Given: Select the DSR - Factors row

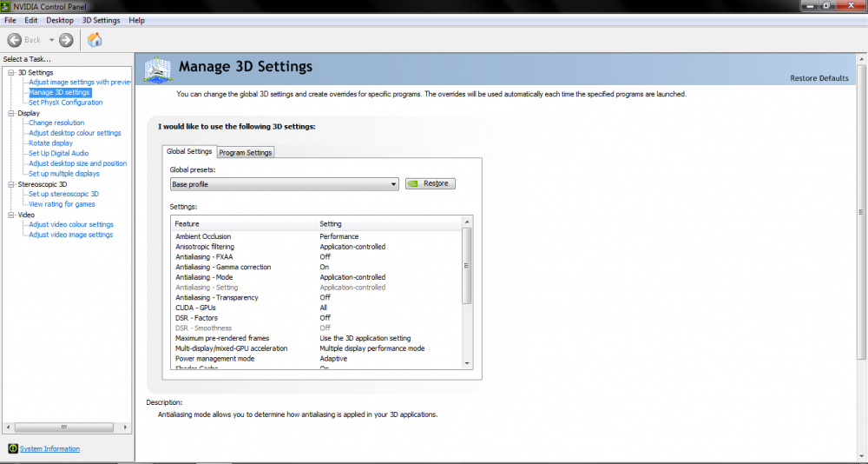Looking at the screenshot, I should (316, 318).
